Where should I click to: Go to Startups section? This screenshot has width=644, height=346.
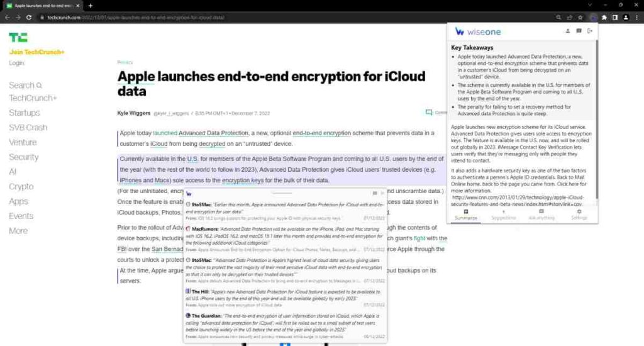(x=25, y=113)
